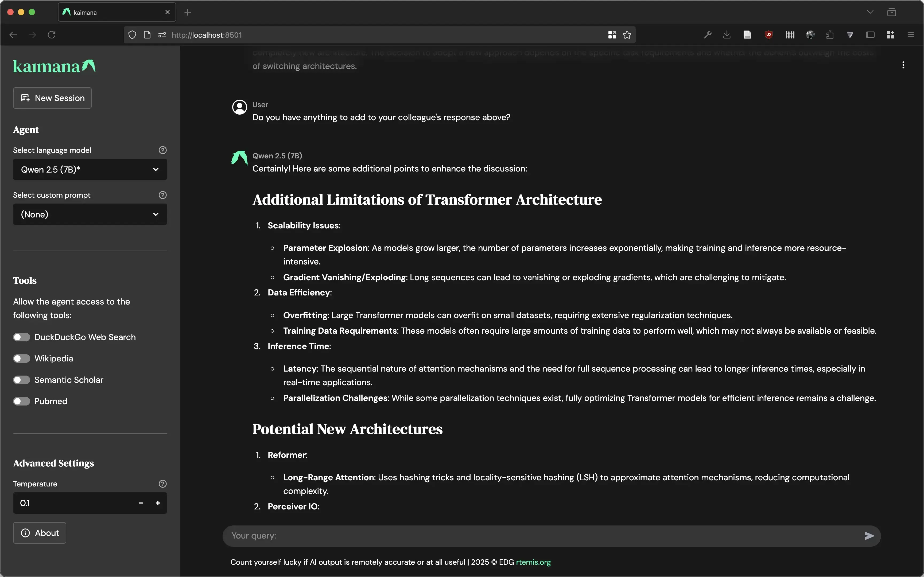Expand the custom prompt (None) dropdown

click(90, 215)
